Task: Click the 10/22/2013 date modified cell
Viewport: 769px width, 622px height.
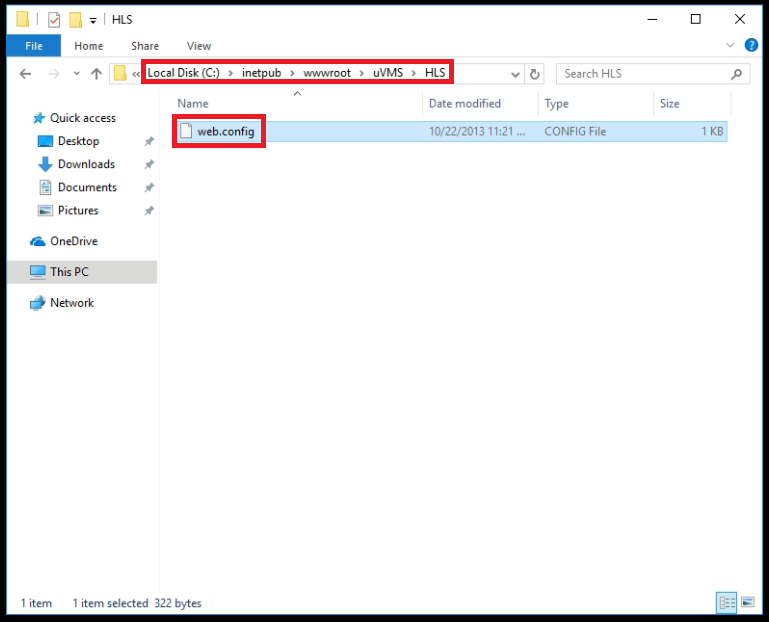Action: click(x=477, y=131)
